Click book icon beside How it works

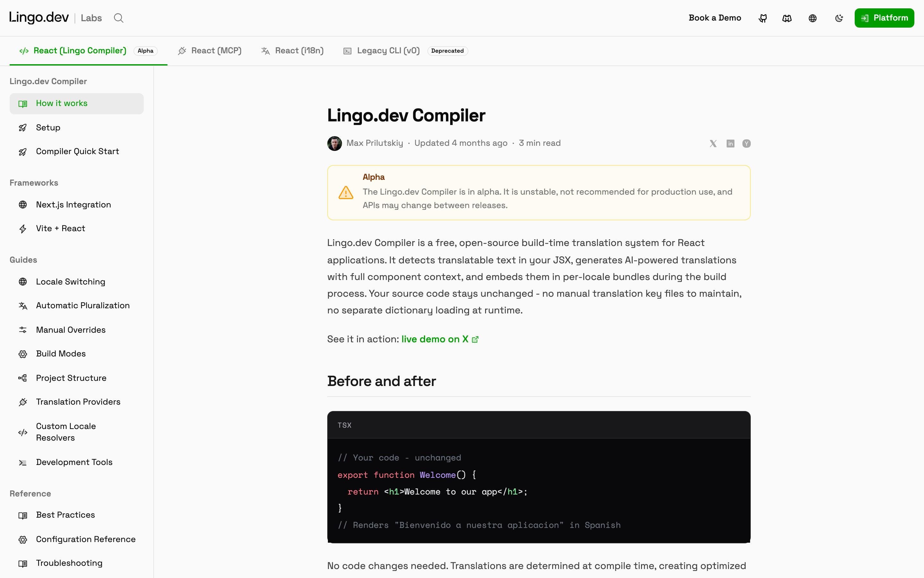(x=23, y=104)
